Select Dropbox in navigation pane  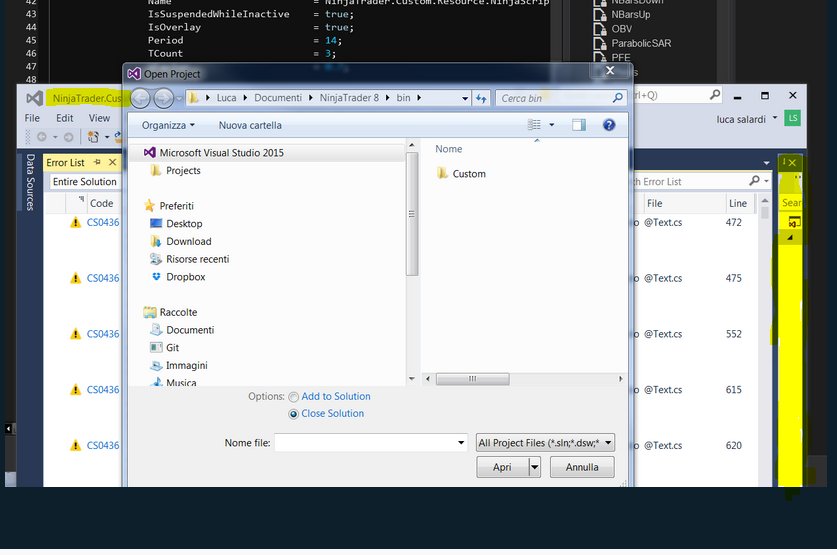point(178,277)
